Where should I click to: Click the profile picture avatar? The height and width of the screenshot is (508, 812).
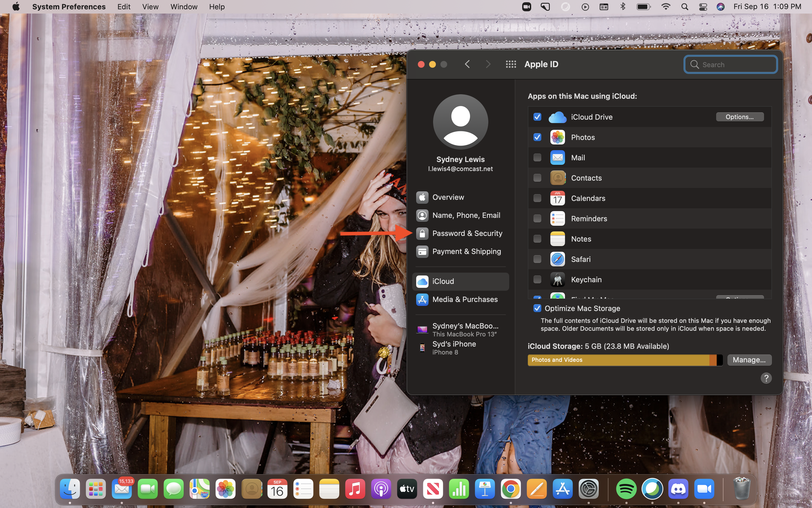[x=460, y=122]
